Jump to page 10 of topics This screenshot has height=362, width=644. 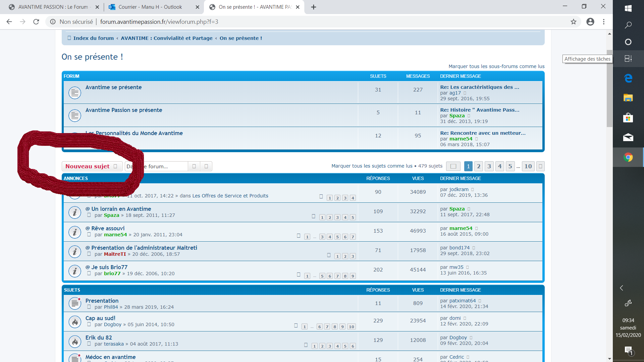click(x=528, y=166)
